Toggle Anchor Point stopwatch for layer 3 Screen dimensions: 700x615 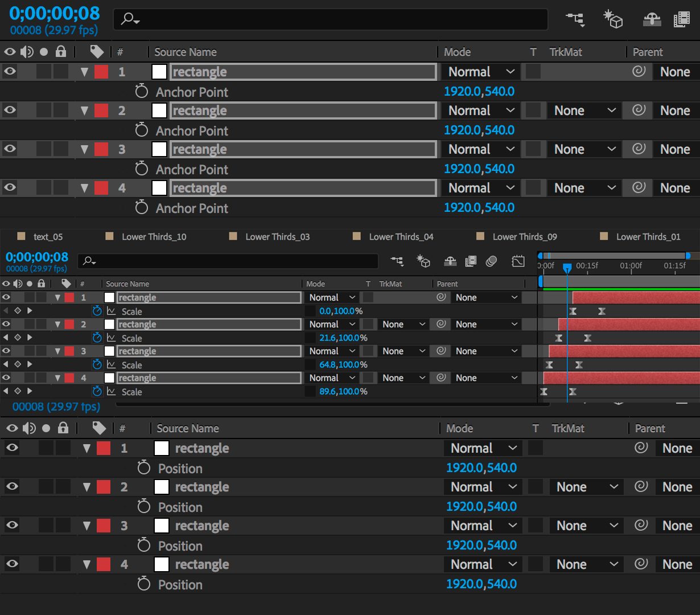click(x=142, y=169)
